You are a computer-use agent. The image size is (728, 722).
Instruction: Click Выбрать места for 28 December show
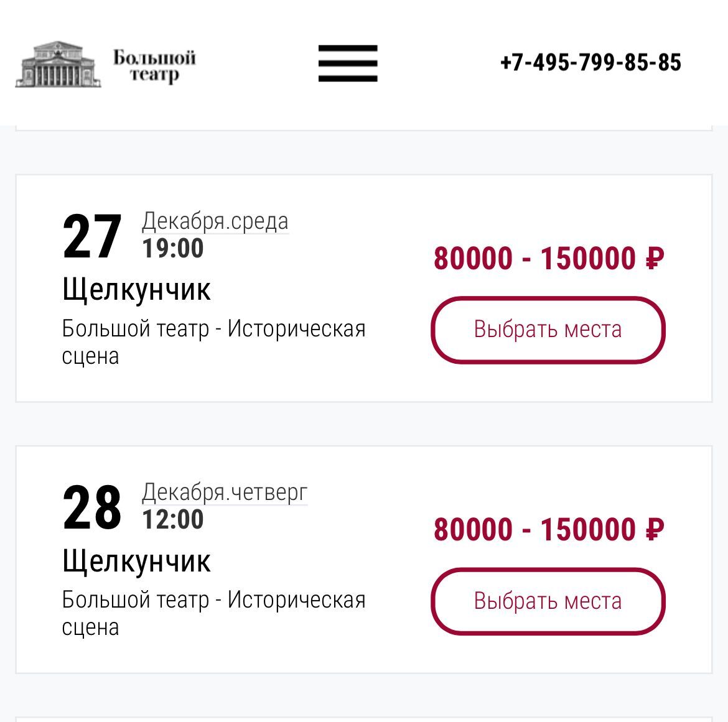pyautogui.click(x=548, y=601)
